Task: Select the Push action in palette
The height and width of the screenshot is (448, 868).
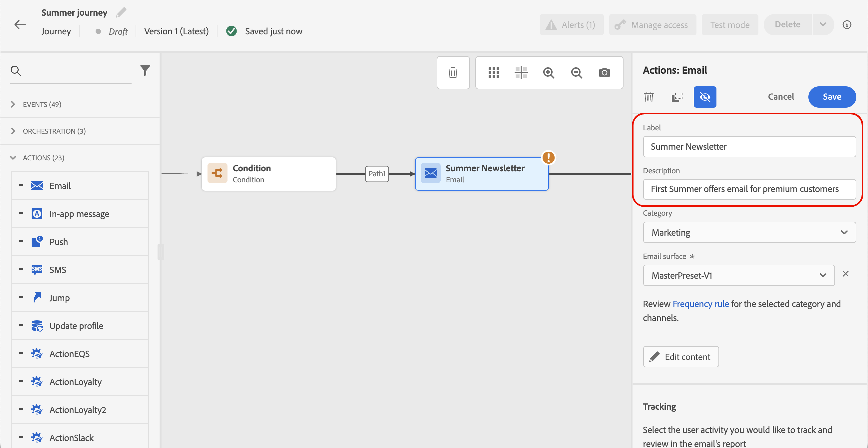Action: click(x=59, y=242)
